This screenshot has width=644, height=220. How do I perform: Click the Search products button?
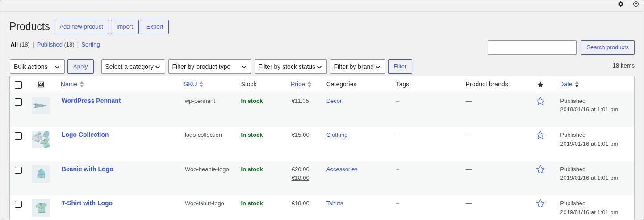click(x=607, y=47)
